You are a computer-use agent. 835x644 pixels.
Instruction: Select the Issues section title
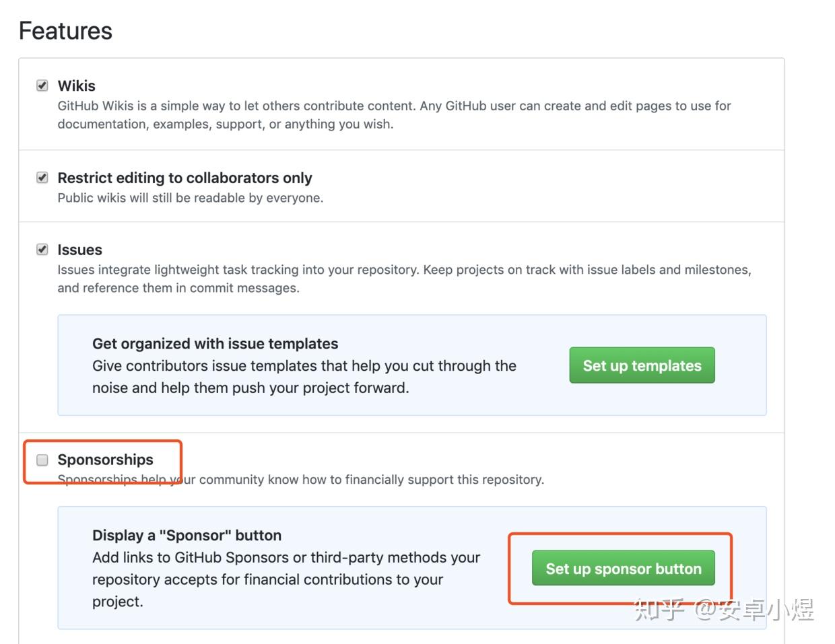tap(79, 249)
